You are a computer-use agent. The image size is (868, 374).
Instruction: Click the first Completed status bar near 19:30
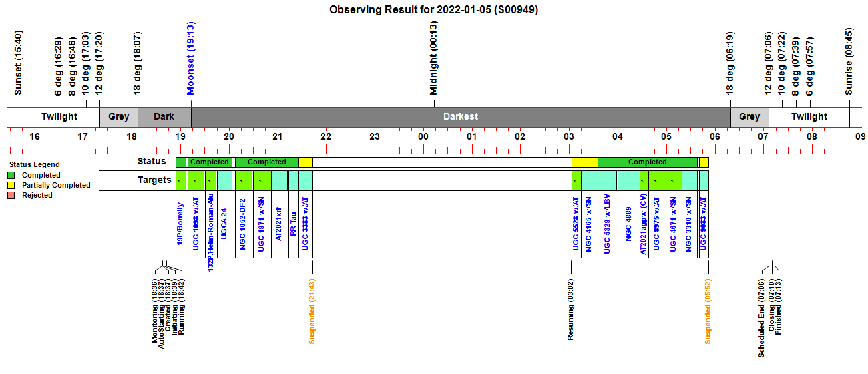pyautogui.click(x=210, y=162)
